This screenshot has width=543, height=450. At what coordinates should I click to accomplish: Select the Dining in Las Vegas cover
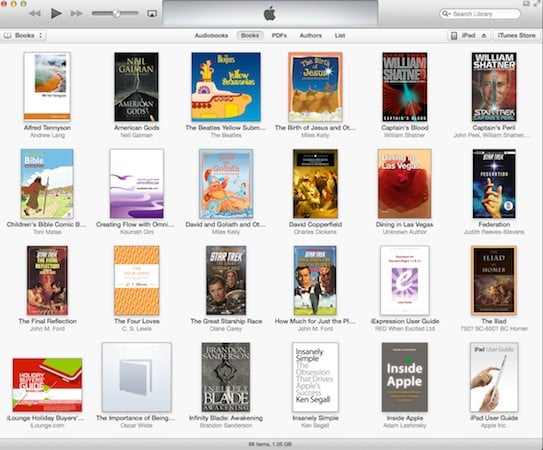click(x=404, y=183)
